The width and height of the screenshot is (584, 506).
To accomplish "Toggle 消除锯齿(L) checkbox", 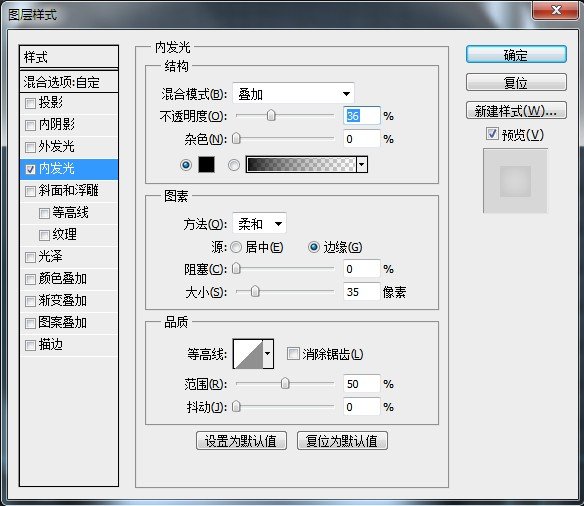I will [x=293, y=354].
